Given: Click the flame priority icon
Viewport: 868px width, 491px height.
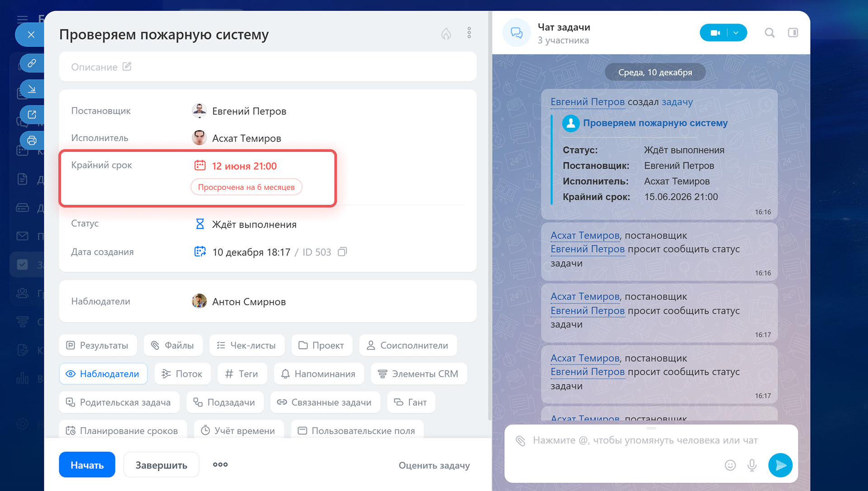Looking at the screenshot, I should (446, 33).
